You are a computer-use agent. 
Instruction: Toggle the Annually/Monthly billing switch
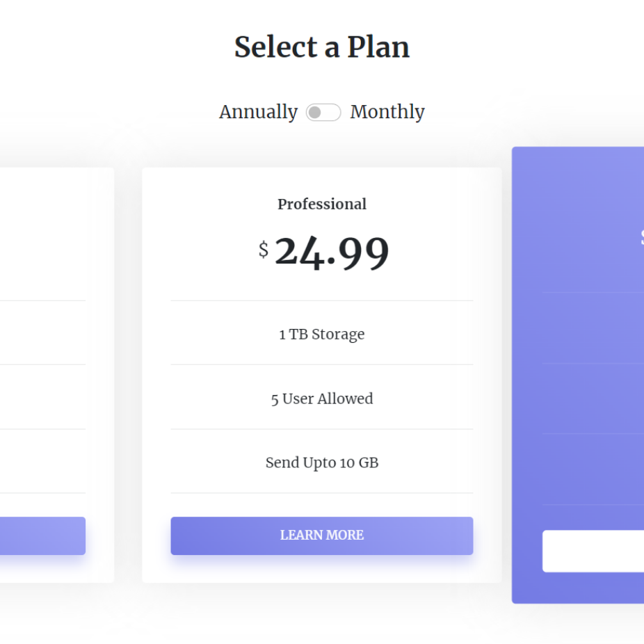pos(323,113)
